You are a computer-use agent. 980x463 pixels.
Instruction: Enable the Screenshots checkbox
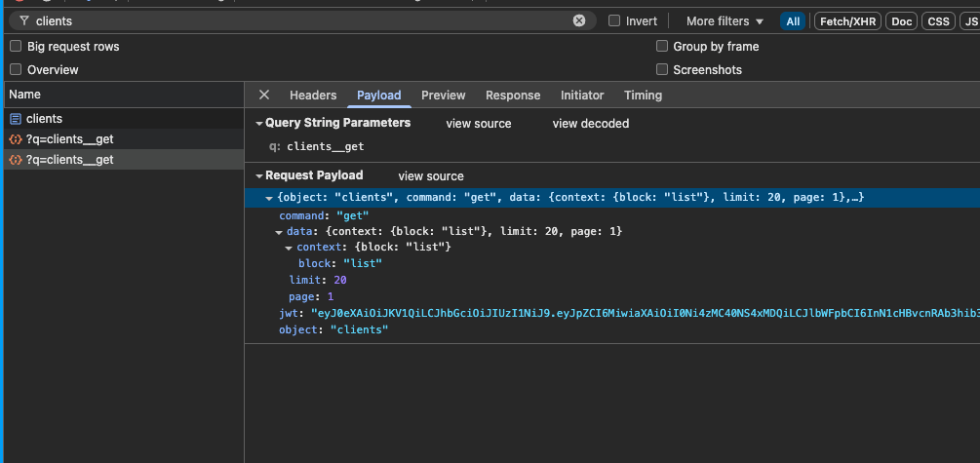(x=663, y=70)
